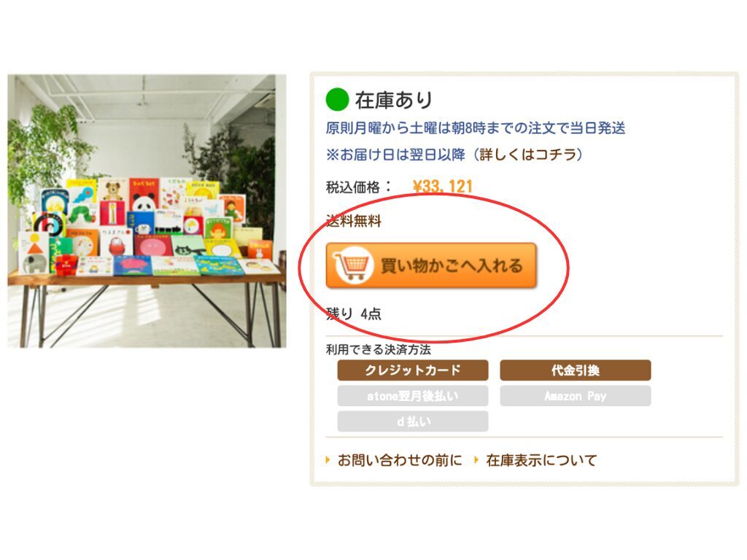Click the 在庫あり stock status text
Viewport: 747px width, 560px height.
(394, 100)
